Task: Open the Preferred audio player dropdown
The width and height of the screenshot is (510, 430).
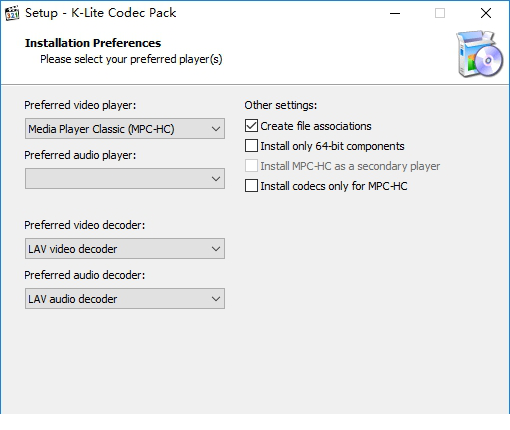Action: (x=125, y=179)
